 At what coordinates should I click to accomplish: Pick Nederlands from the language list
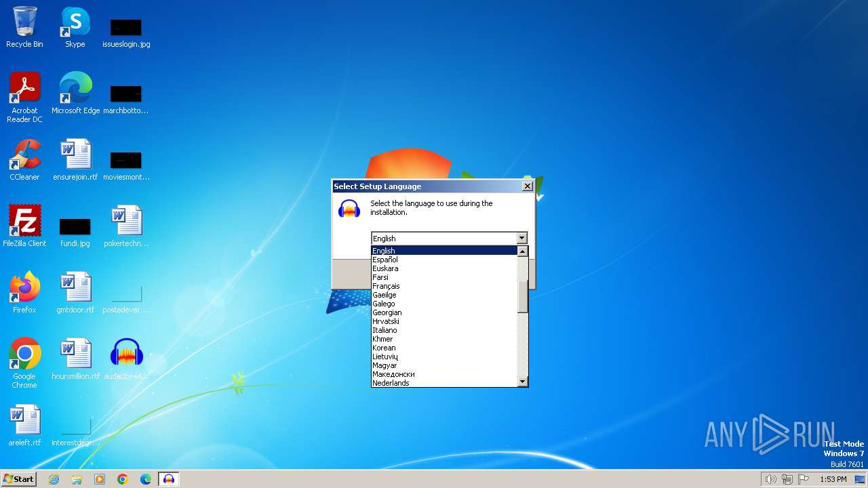pyautogui.click(x=444, y=383)
